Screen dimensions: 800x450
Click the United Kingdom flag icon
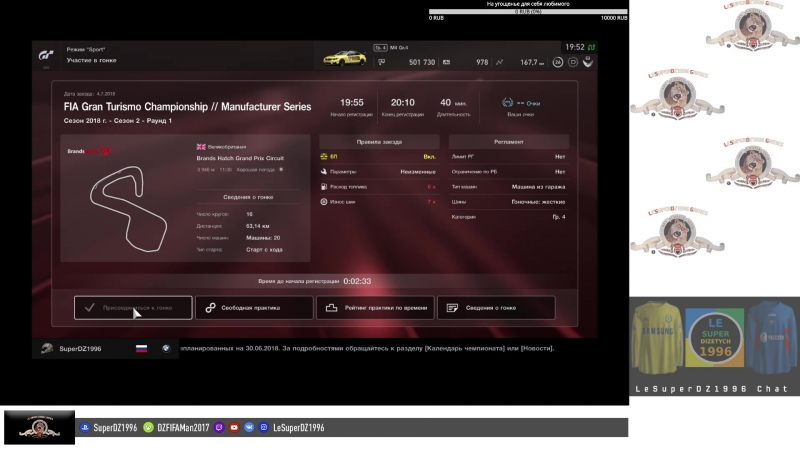201,147
